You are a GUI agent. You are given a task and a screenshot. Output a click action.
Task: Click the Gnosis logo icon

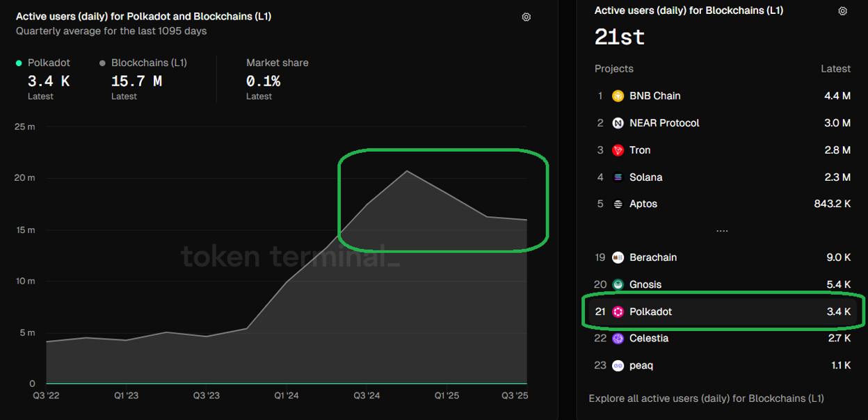pyautogui.click(x=618, y=284)
